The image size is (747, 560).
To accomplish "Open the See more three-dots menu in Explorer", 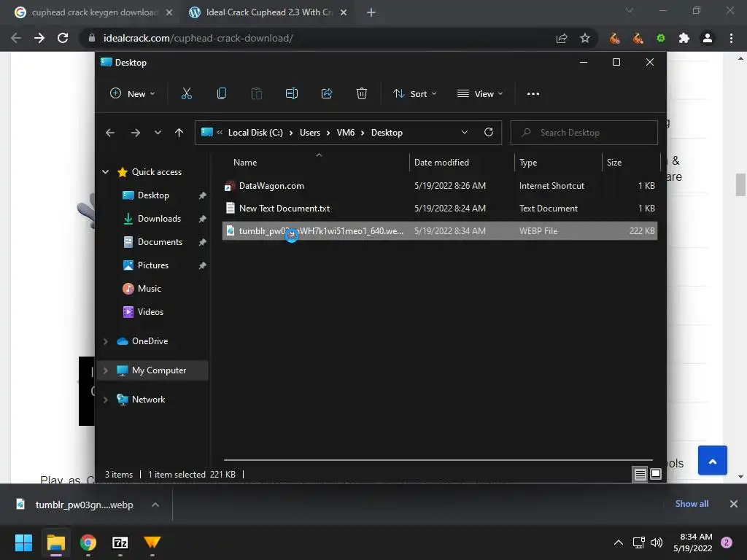I will pyautogui.click(x=533, y=94).
